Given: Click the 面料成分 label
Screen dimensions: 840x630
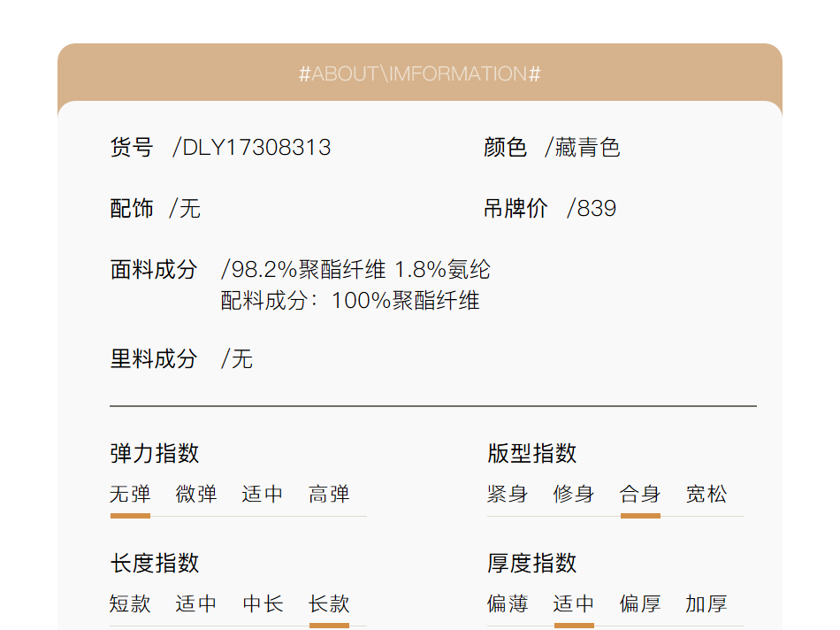Looking at the screenshot, I should (154, 270).
